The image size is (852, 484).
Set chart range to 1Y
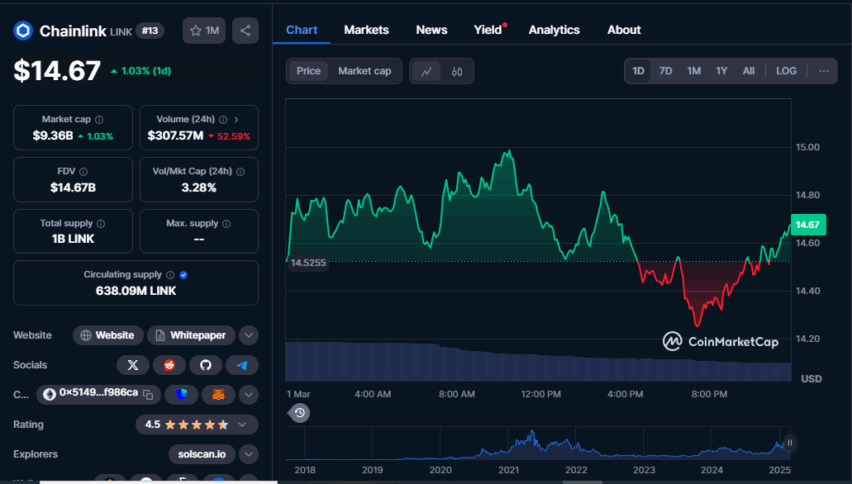click(722, 71)
